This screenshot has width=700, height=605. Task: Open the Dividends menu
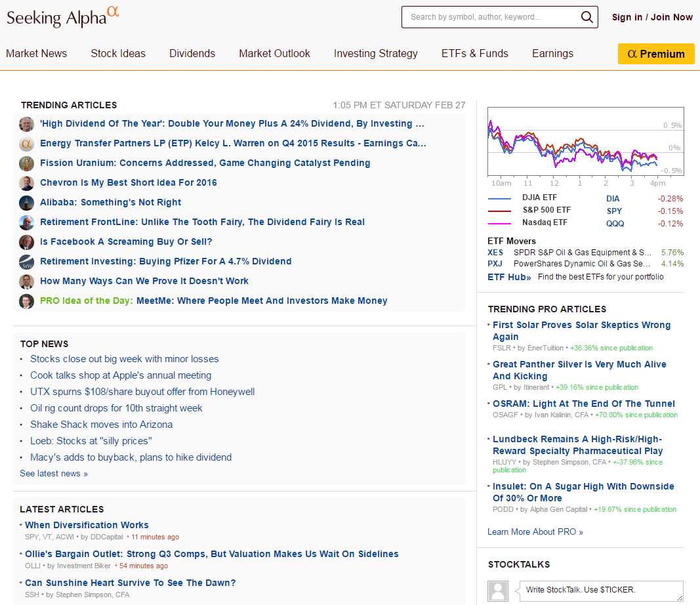(192, 54)
